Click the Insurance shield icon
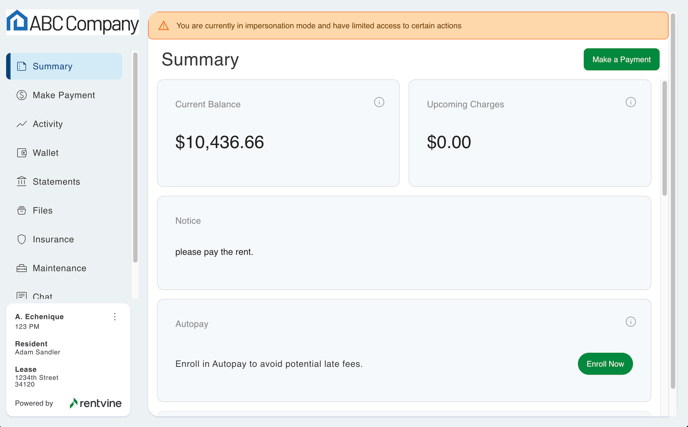Image resolution: width=688 pixels, height=427 pixels. (22, 240)
